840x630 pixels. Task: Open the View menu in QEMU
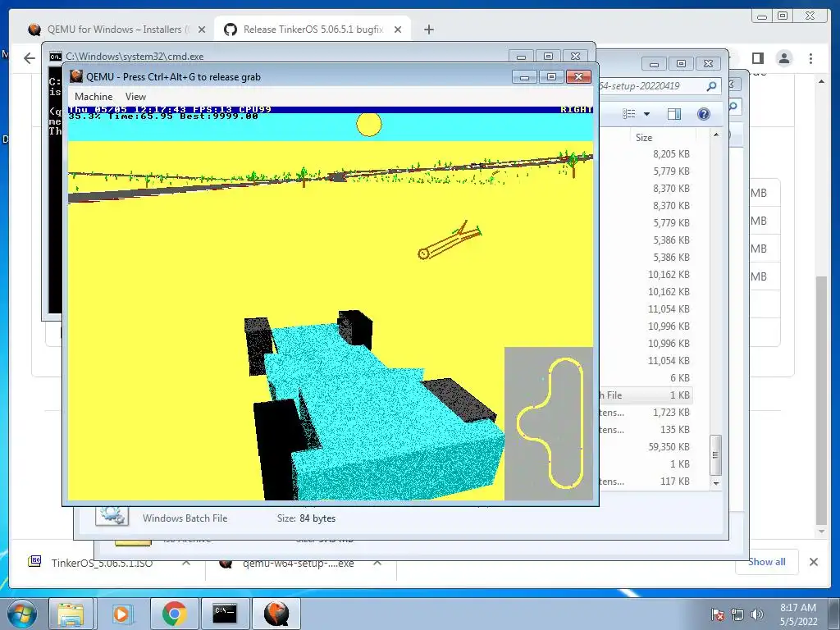point(135,97)
